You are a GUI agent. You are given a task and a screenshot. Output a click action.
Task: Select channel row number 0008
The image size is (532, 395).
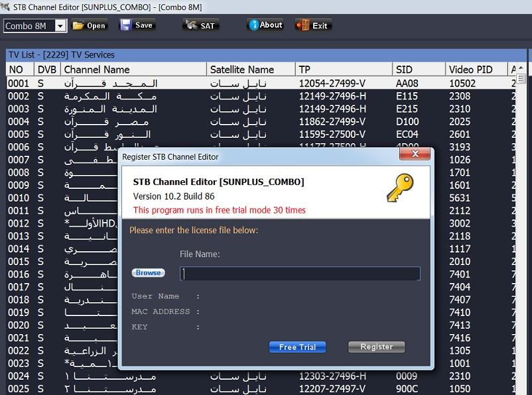[x=62, y=172]
